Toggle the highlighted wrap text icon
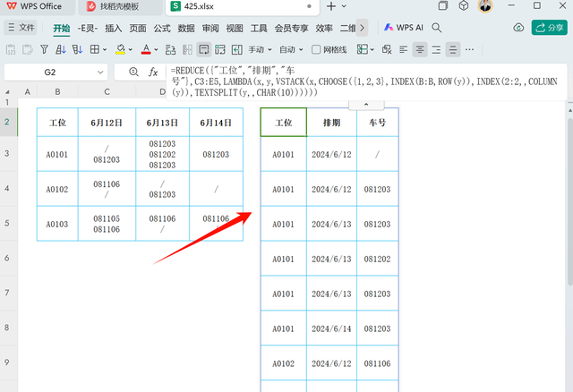The width and height of the screenshot is (573, 392). 204,50
